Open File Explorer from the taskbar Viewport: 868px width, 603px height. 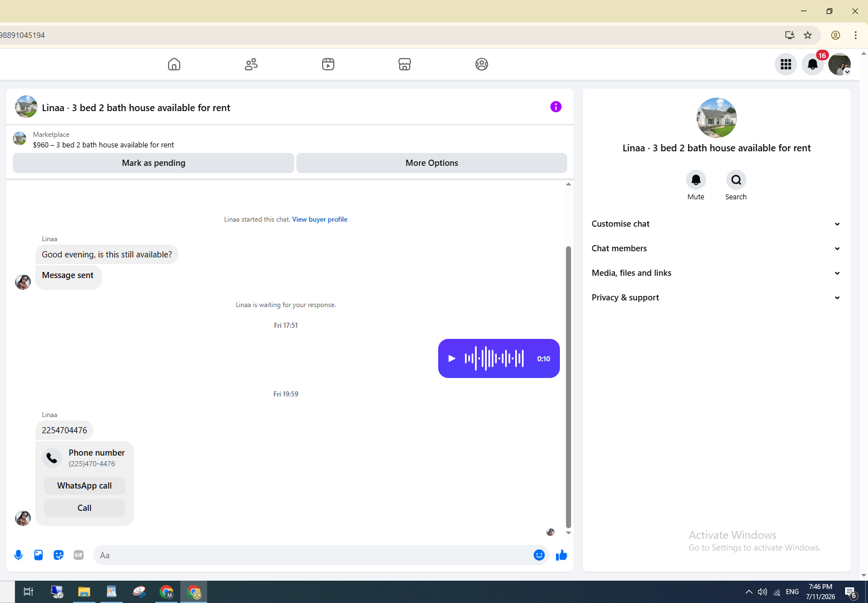click(84, 592)
